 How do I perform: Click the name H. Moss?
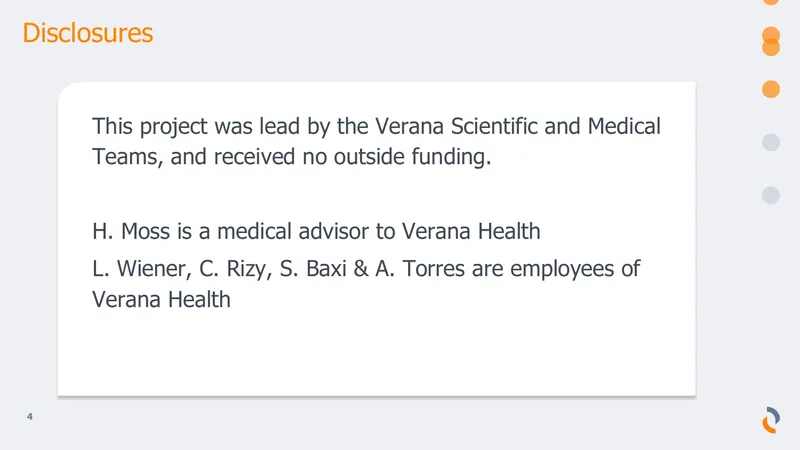click(131, 231)
